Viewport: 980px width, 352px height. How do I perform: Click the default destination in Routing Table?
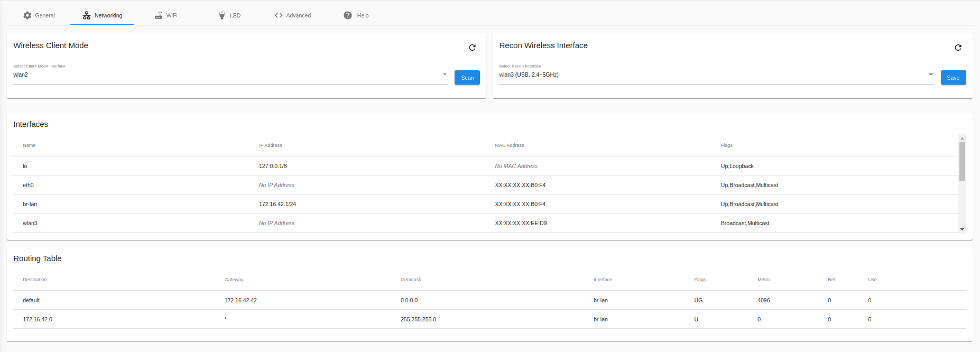[31, 300]
